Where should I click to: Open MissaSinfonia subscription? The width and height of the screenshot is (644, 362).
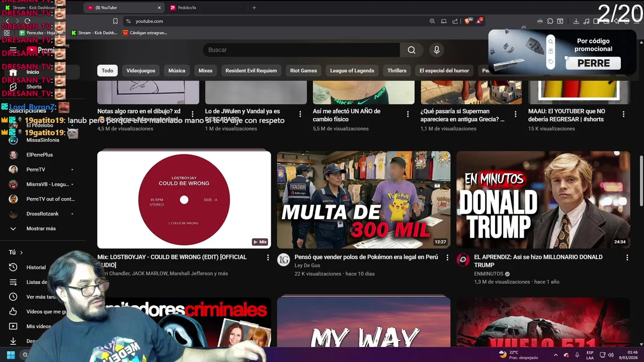[42, 140]
